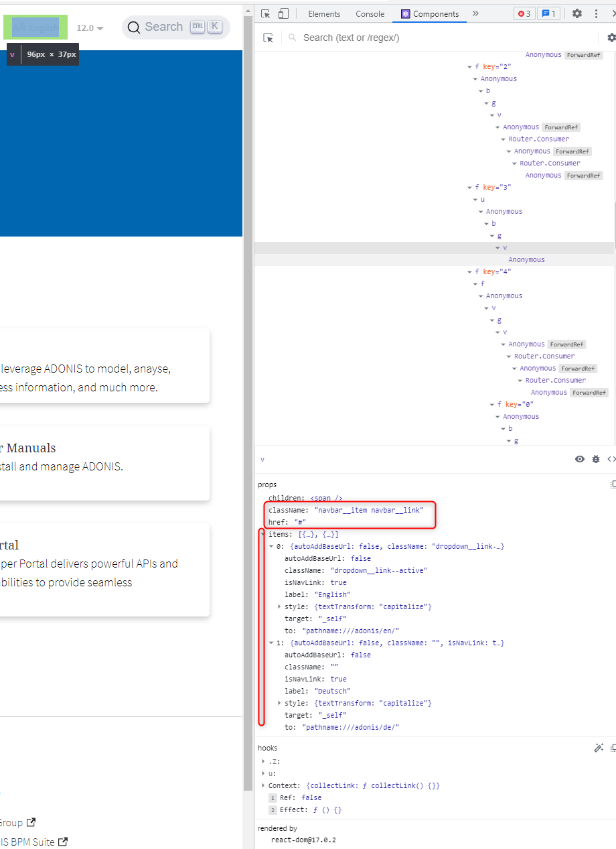Inspect matching DOM element eye icon
The height and width of the screenshot is (849, 616).
pos(580,459)
